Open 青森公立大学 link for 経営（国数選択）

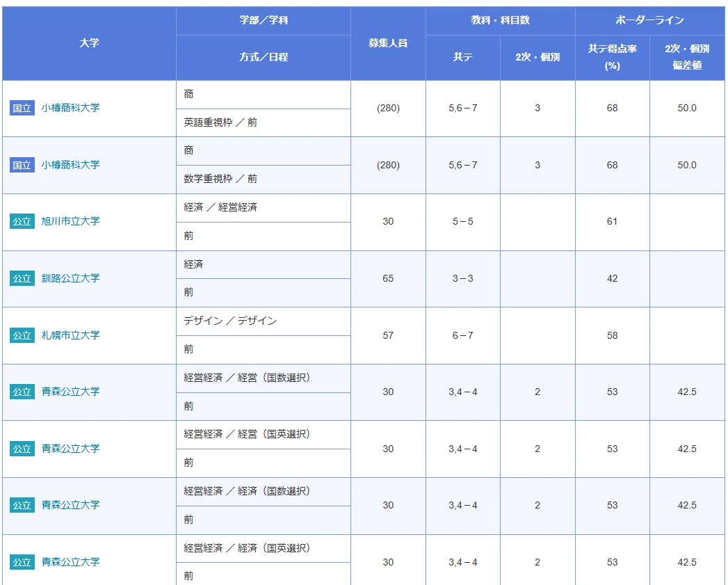pyautogui.click(x=70, y=392)
